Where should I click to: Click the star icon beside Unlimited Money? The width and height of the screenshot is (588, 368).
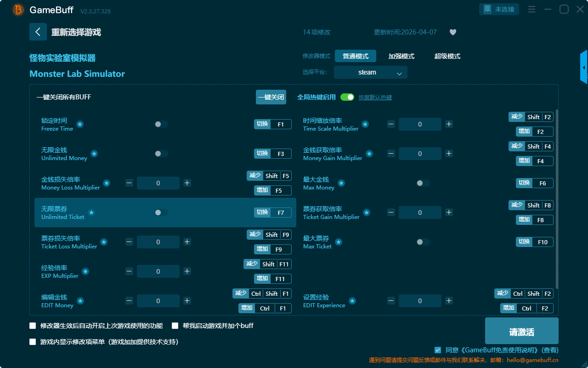[x=94, y=154]
